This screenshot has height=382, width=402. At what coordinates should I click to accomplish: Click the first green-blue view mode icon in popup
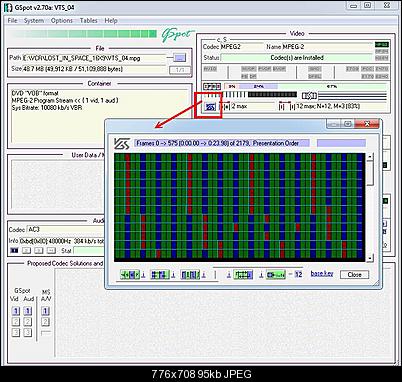[x=130, y=275]
